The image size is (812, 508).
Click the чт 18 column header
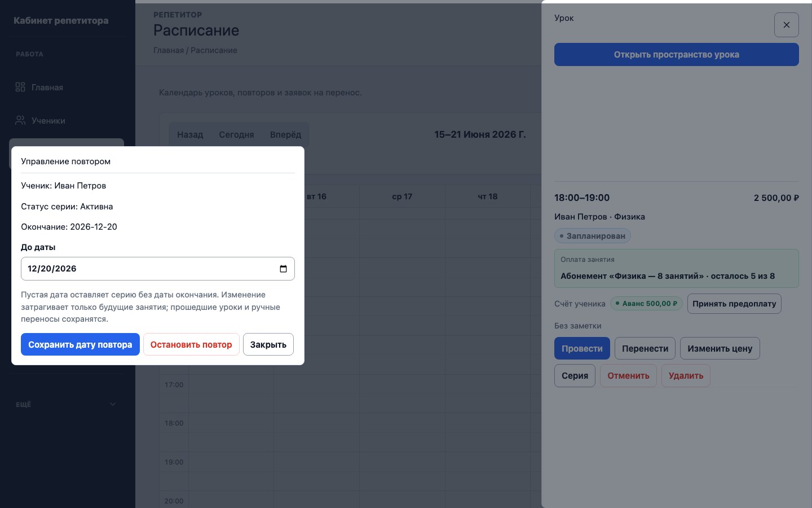click(x=488, y=196)
